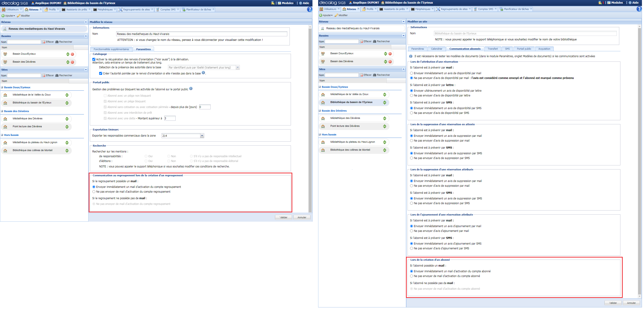
Task: Click move arrows icon for highlighted Bibliothèque du bassin de l'Eyrieux
Action: coord(384,103)
